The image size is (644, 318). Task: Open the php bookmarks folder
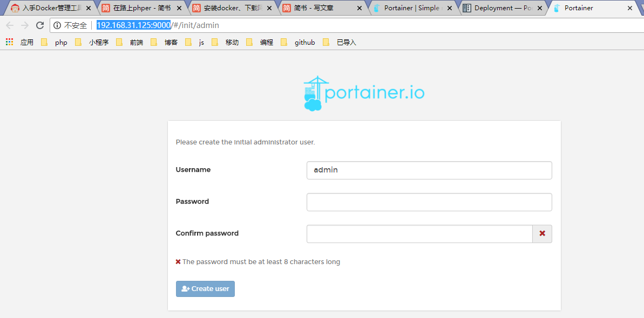[61, 42]
